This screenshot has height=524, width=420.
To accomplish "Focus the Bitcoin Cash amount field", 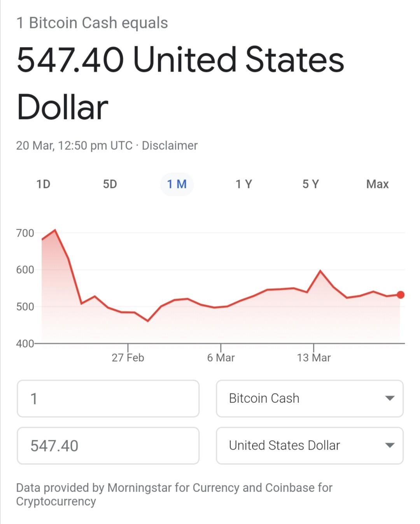I will (x=108, y=399).
